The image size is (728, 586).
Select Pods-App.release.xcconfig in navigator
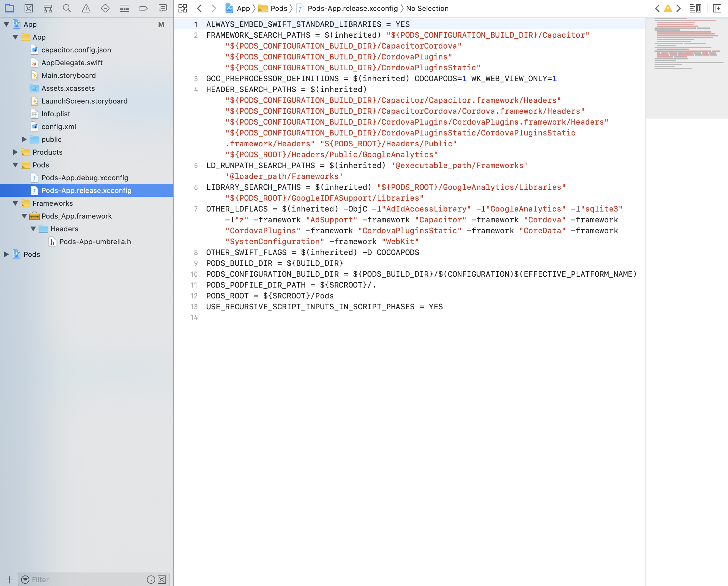click(x=87, y=191)
